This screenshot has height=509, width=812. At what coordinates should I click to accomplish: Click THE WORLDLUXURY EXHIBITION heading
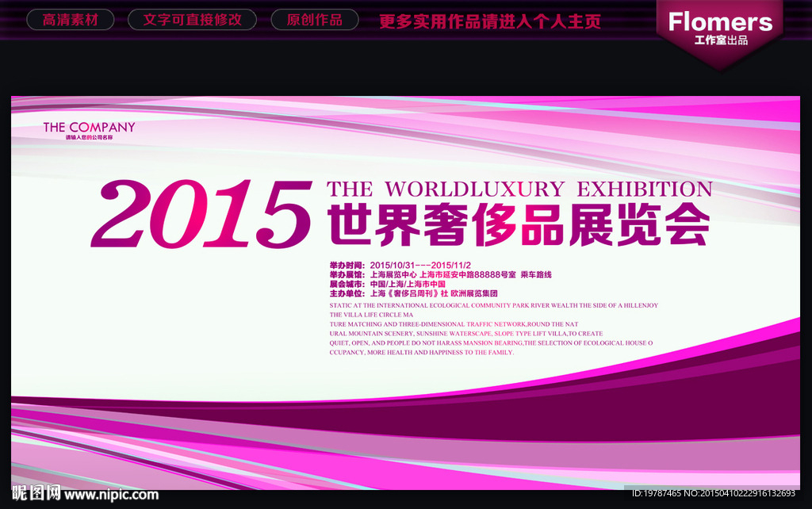tap(519, 189)
